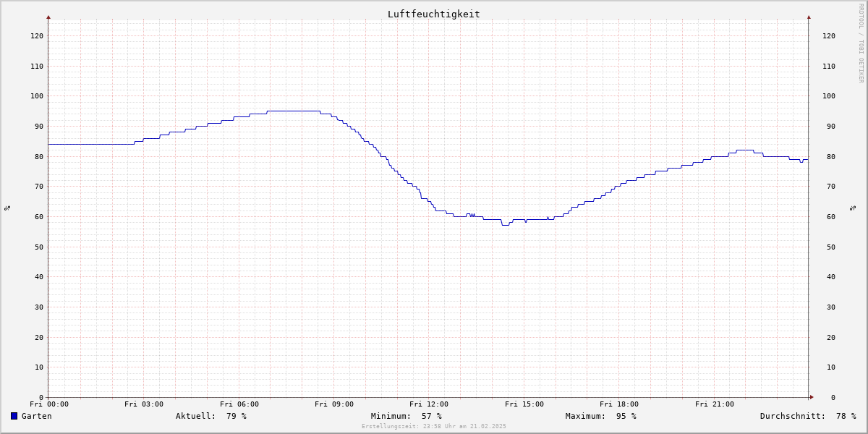This screenshot has height=434, width=868.
Task: Click the 10 label on left axis
Action: (x=39, y=367)
